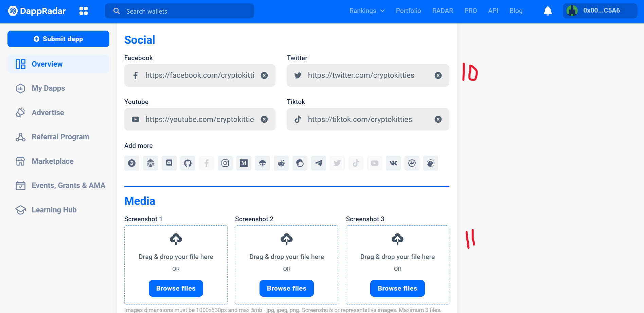Image resolution: width=644 pixels, height=313 pixels.
Task: Add a Reddit link
Action: [281, 163]
